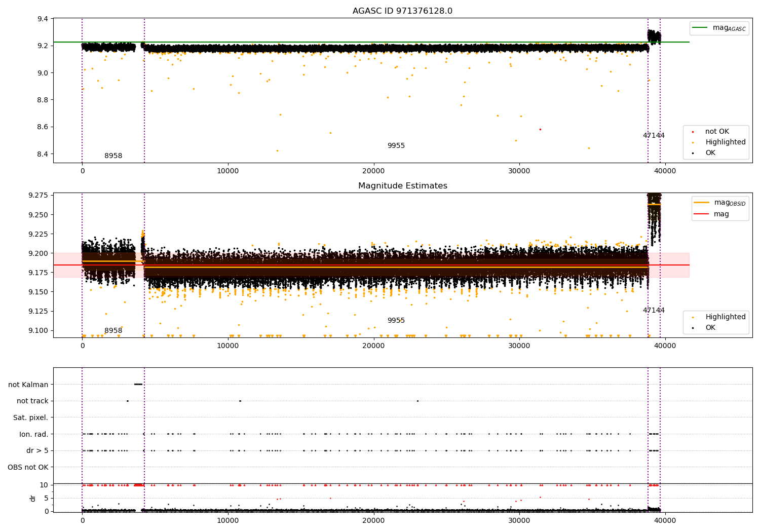This screenshot has width=760, height=532.
Task: Click the 40000 x-axis tick under top plot
Action: [x=665, y=171]
